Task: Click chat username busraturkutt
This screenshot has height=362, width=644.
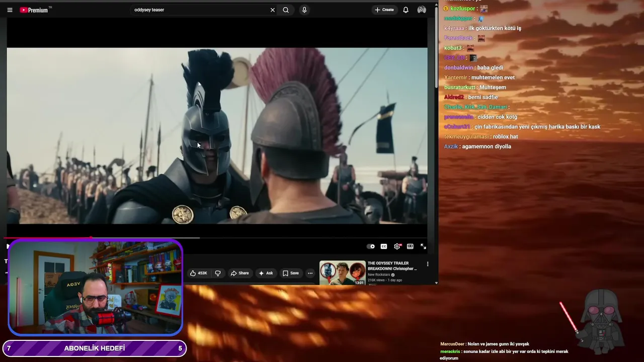Action: point(459,87)
